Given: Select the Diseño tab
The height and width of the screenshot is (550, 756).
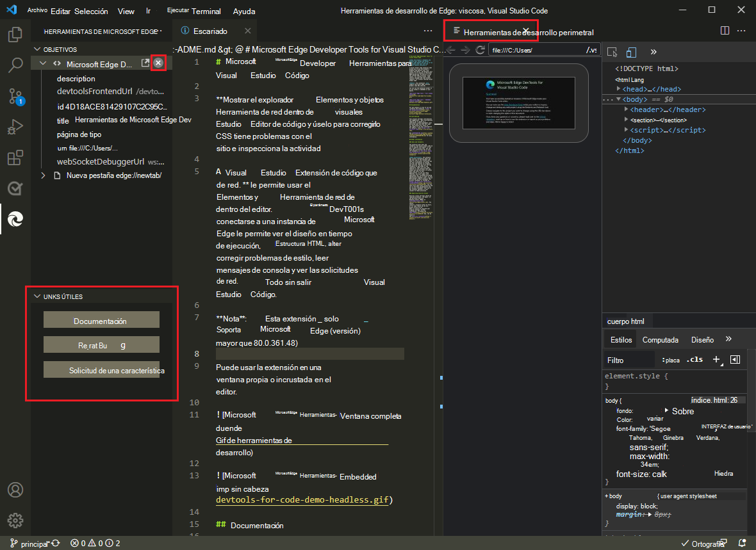Looking at the screenshot, I should [702, 340].
